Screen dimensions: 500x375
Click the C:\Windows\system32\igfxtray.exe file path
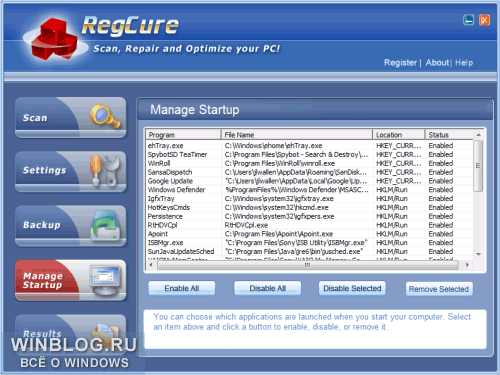[x=279, y=199]
